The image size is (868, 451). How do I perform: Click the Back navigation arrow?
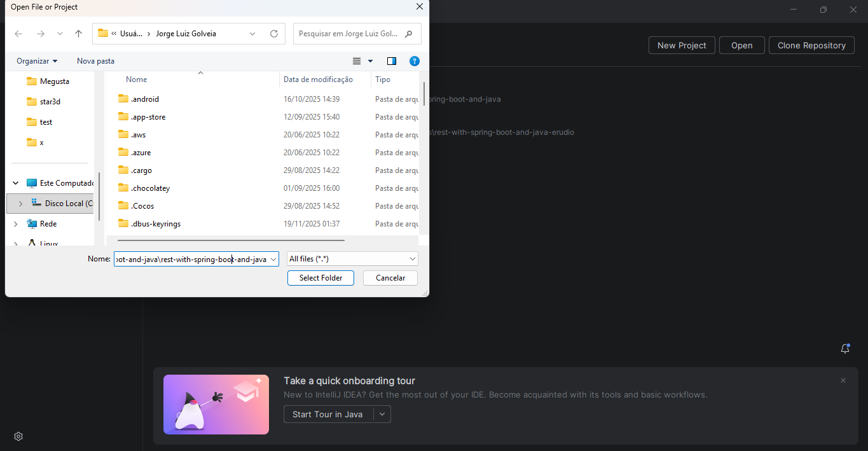point(18,34)
